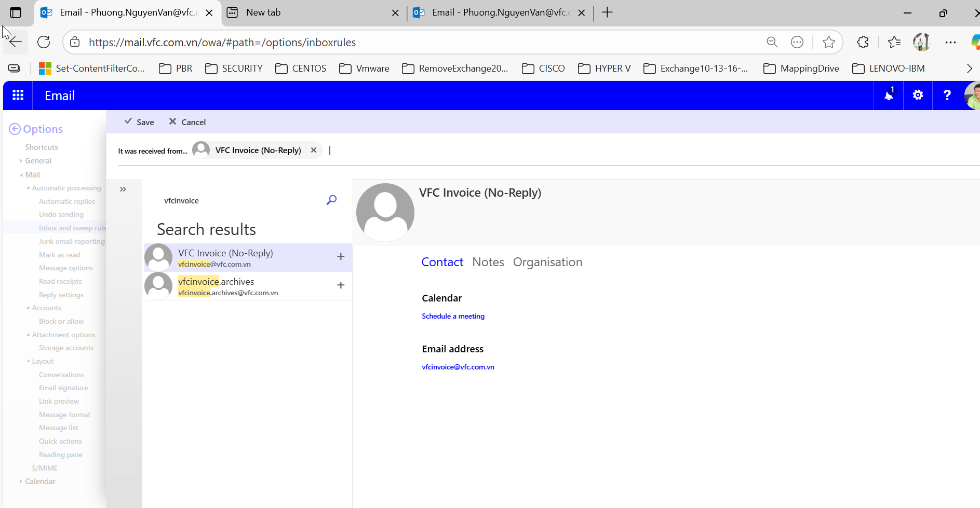Expand the people panel double chevron
The height and width of the screenshot is (508, 980).
[123, 189]
